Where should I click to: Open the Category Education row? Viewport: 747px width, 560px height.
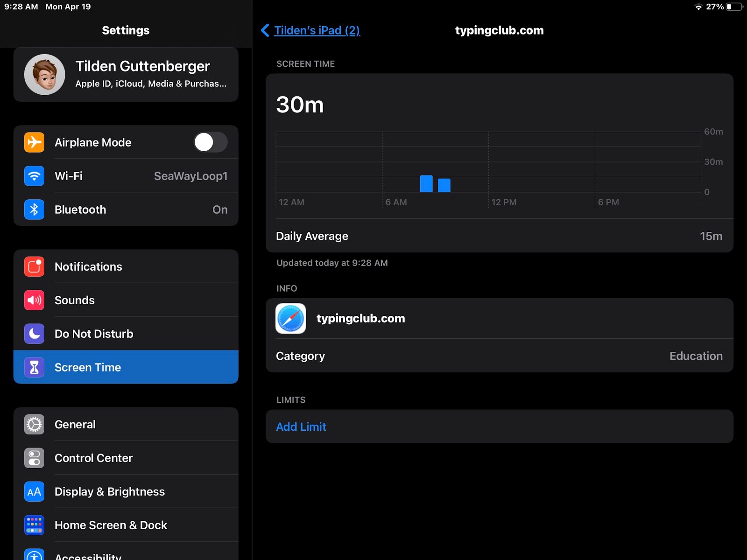(x=500, y=356)
